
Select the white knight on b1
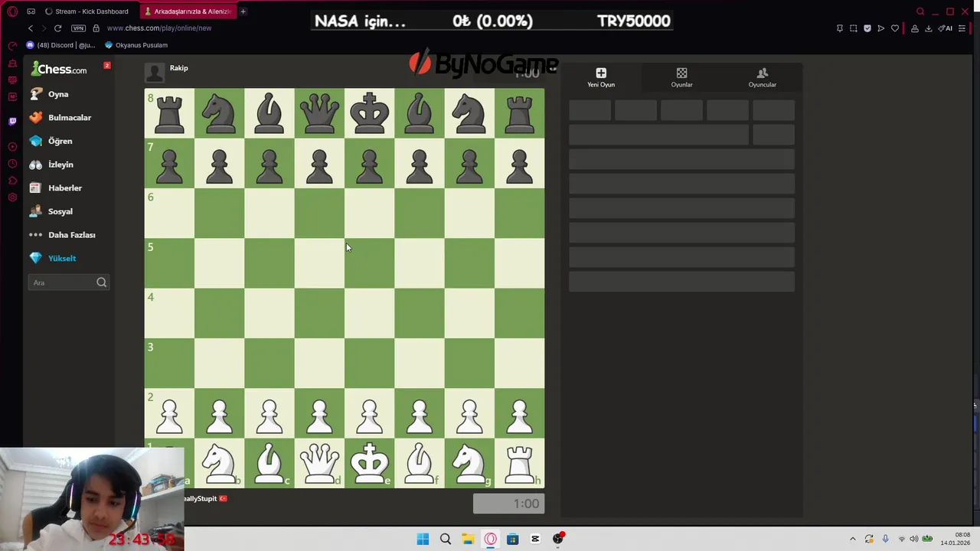(x=219, y=463)
